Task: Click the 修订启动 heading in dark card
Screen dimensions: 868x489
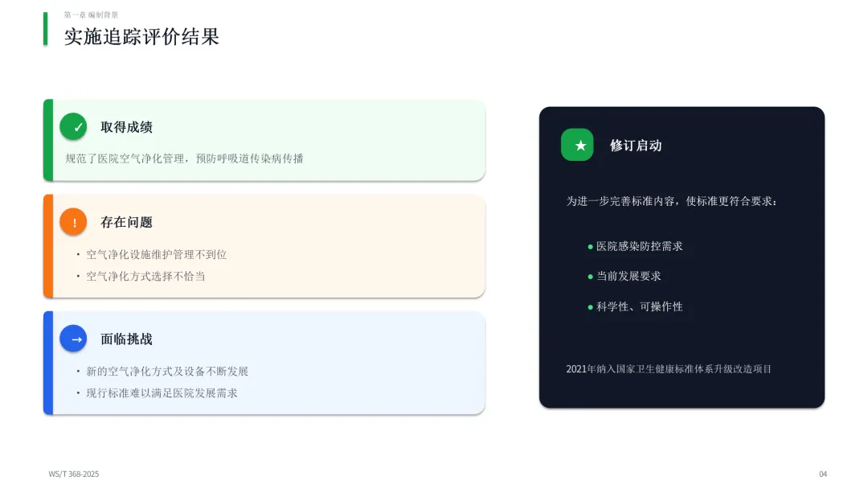Action: coord(636,146)
